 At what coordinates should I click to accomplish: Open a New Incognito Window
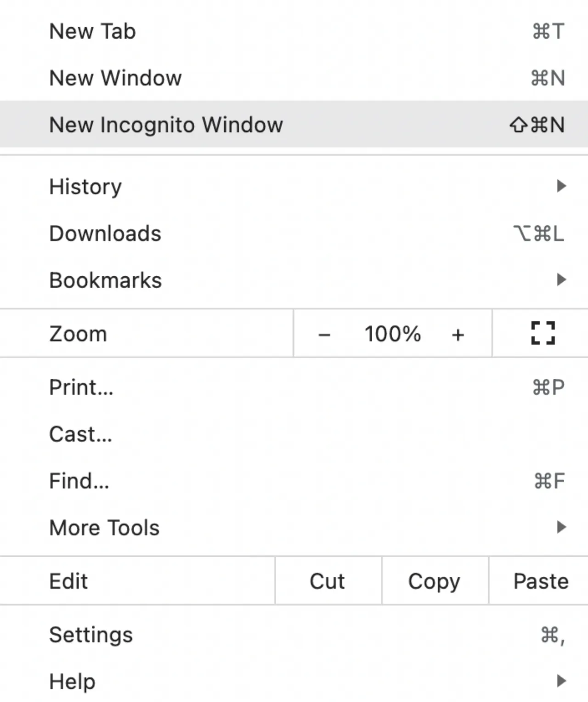[294, 124]
